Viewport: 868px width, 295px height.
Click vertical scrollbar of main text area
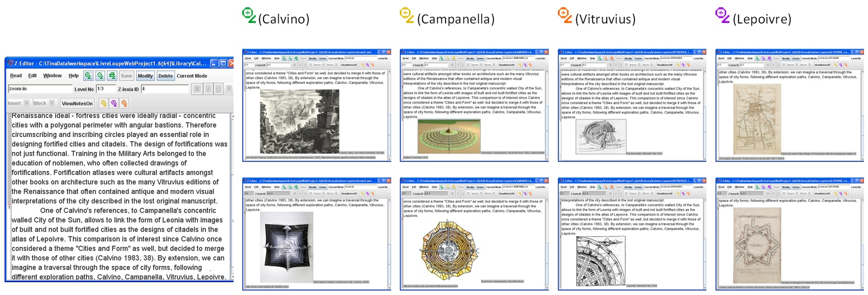232,197
